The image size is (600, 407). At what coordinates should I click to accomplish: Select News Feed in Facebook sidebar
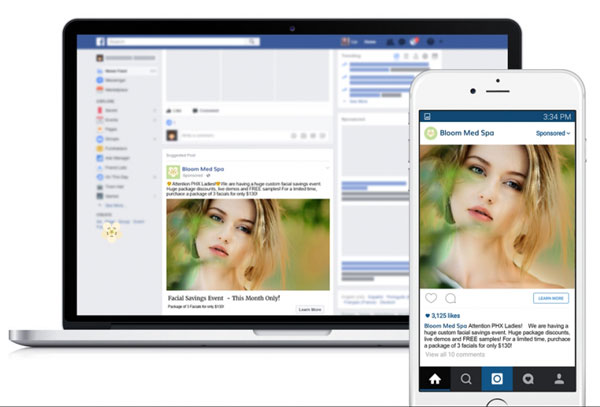(111, 72)
